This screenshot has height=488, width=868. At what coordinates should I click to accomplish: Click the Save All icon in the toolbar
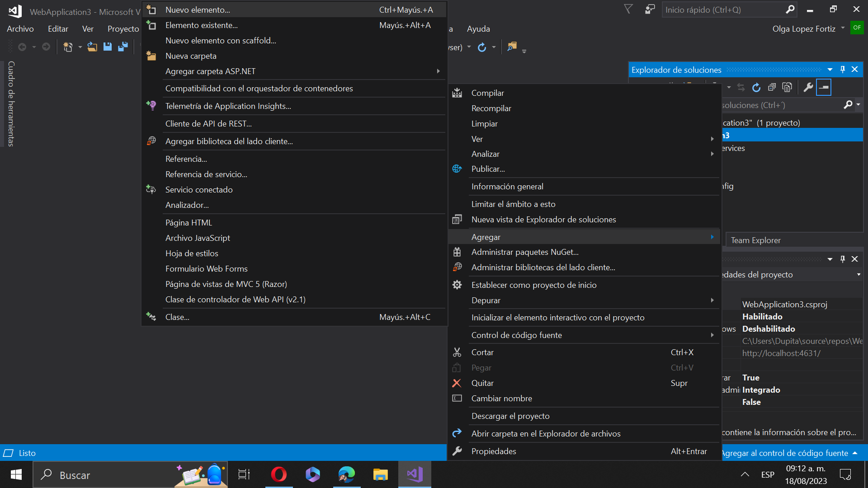pyautogui.click(x=123, y=47)
